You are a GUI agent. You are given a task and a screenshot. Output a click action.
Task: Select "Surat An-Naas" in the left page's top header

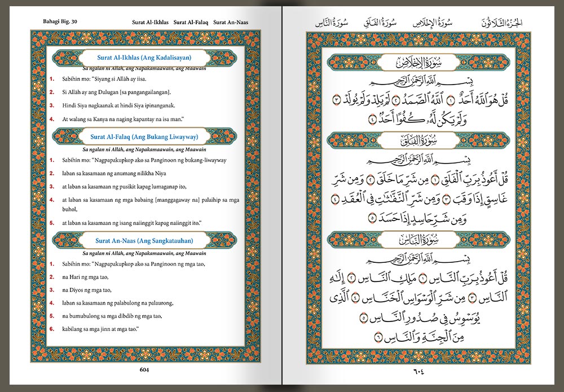click(x=231, y=23)
